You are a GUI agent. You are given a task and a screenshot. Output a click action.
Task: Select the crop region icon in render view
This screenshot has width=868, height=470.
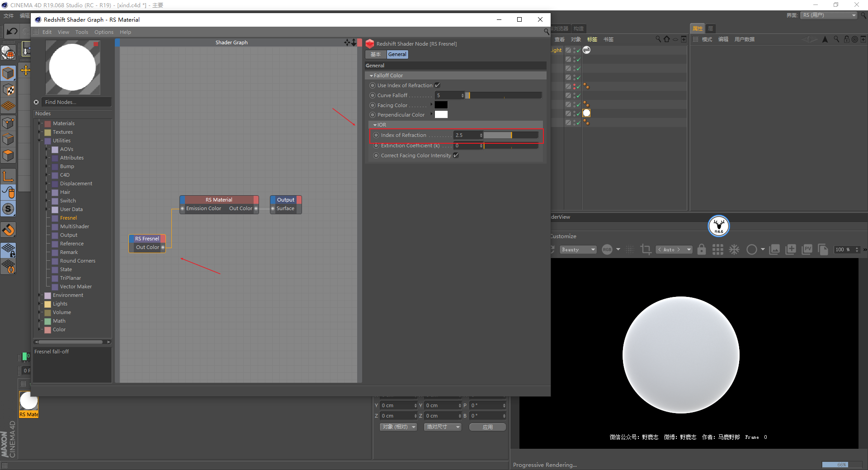pyautogui.click(x=646, y=249)
